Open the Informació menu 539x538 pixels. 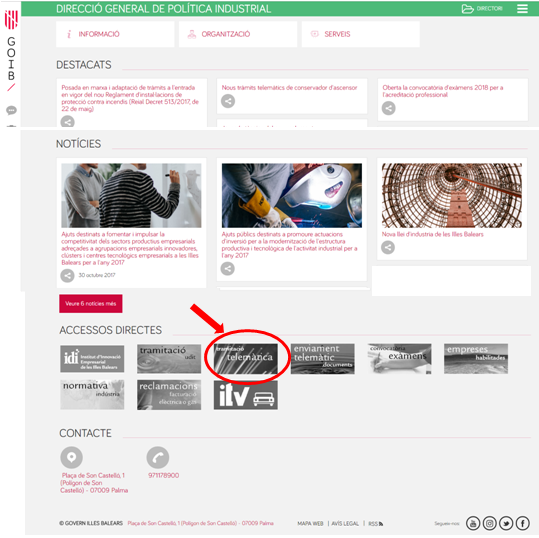pos(115,34)
